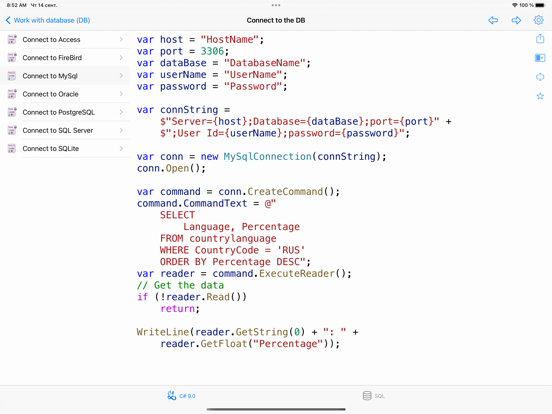Tap the share icon
552x414 pixels.
pyautogui.click(x=540, y=39)
